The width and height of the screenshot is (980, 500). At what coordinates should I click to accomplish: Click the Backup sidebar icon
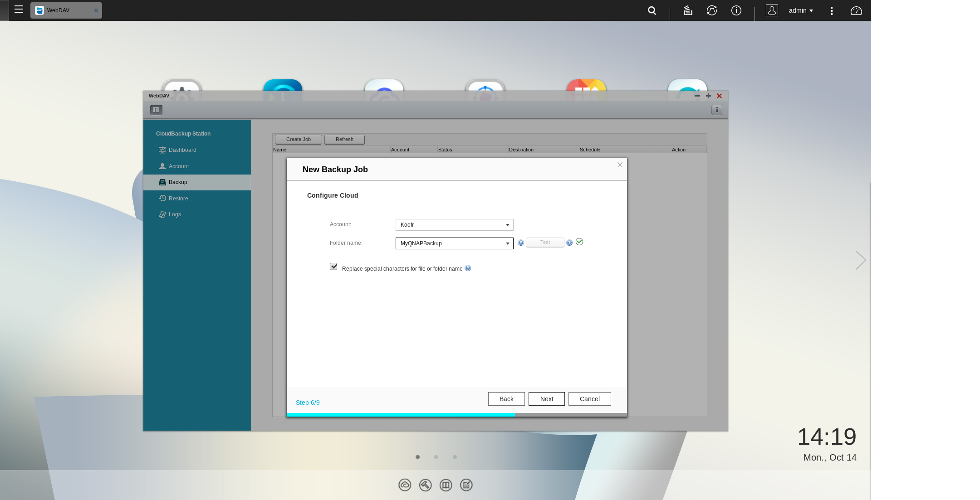point(162,182)
